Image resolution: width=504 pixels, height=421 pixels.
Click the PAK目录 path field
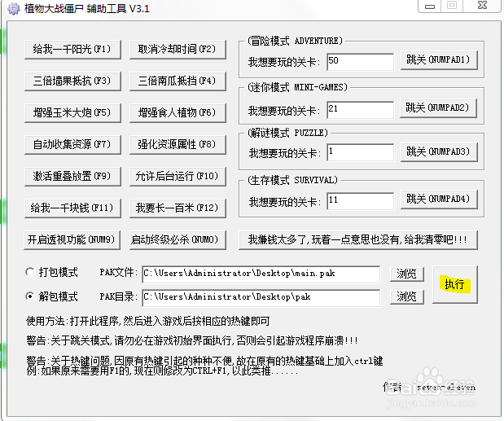[x=261, y=298]
